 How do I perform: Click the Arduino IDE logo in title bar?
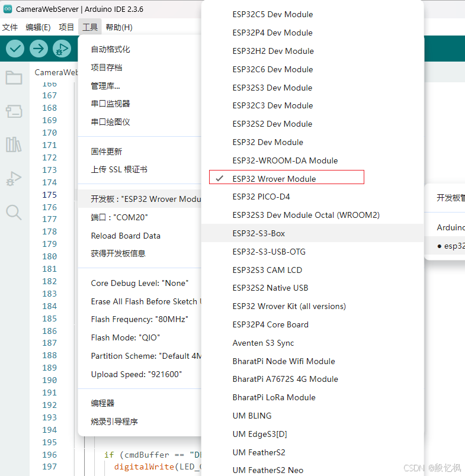click(x=8, y=9)
